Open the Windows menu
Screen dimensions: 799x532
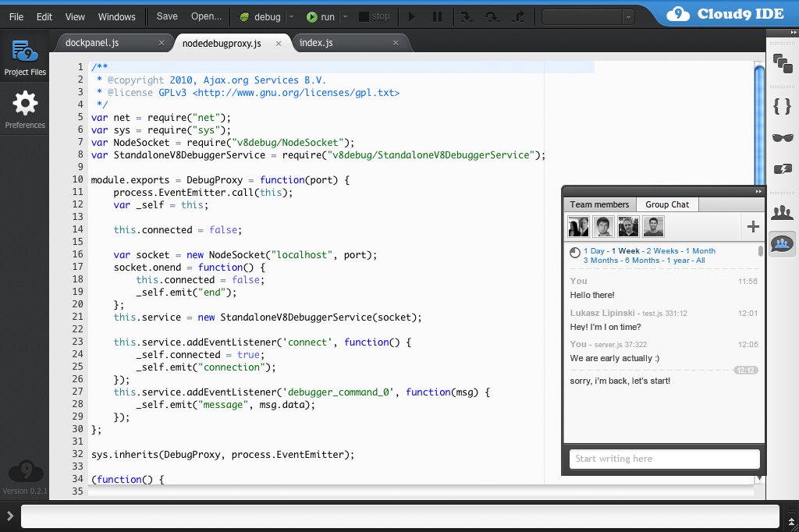pyautogui.click(x=117, y=16)
